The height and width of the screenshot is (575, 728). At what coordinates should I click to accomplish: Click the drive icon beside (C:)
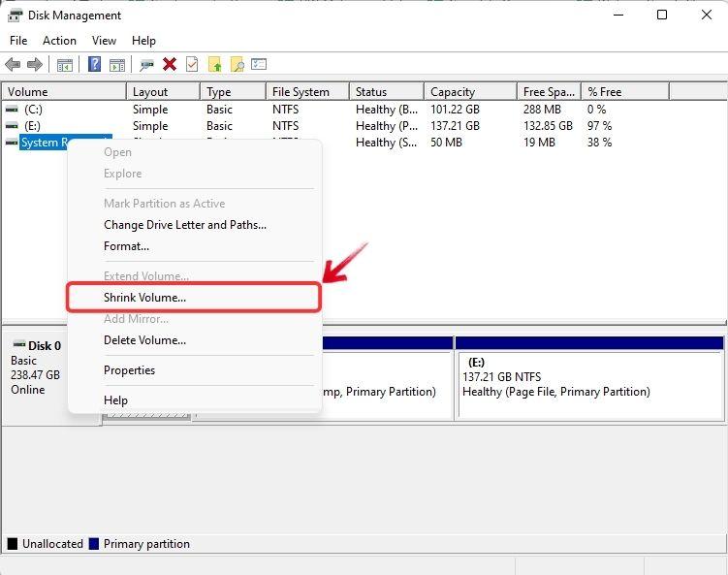[12, 110]
